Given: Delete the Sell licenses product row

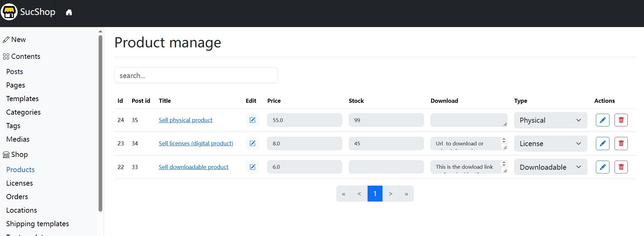Looking at the screenshot, I should tap(621, 143).
